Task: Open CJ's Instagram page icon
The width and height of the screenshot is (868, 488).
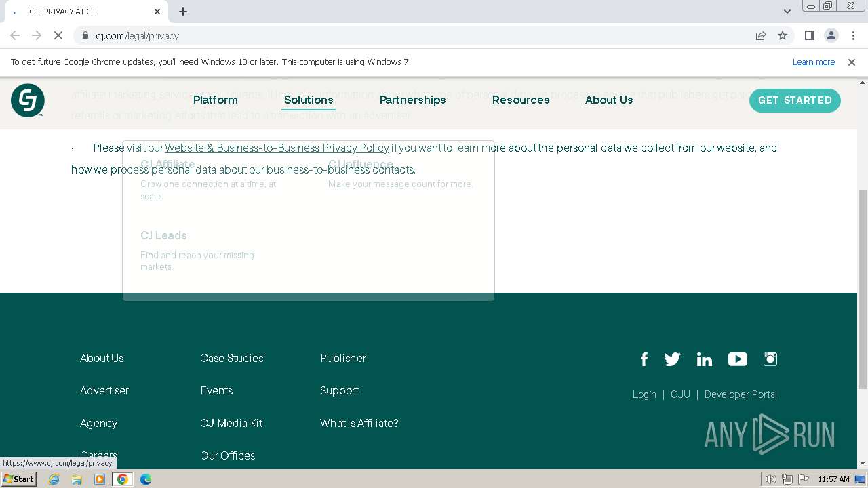Action: (770, 359)
